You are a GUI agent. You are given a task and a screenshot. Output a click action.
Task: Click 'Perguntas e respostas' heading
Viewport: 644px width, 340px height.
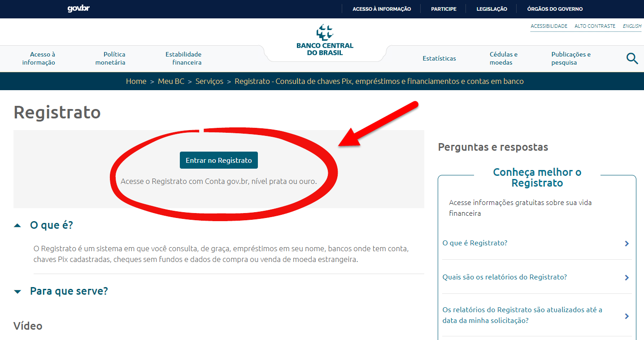pyautogui.click(x=493, y=147)
